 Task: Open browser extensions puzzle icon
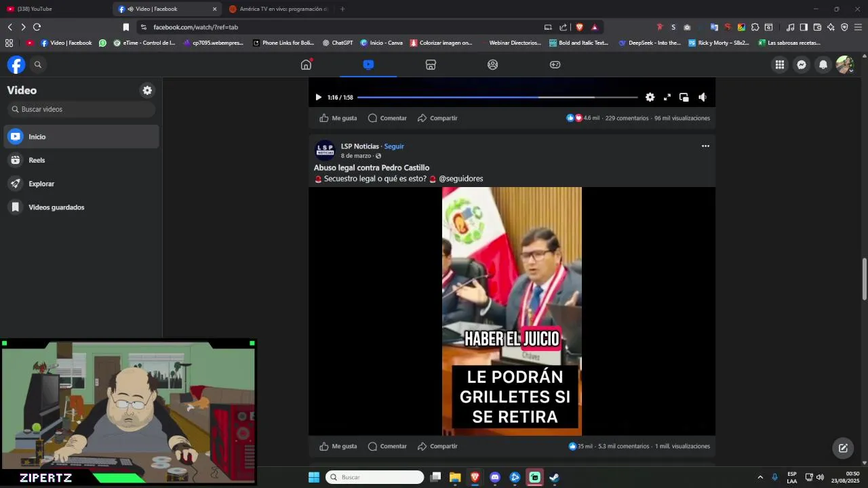(x=755, y=27)
